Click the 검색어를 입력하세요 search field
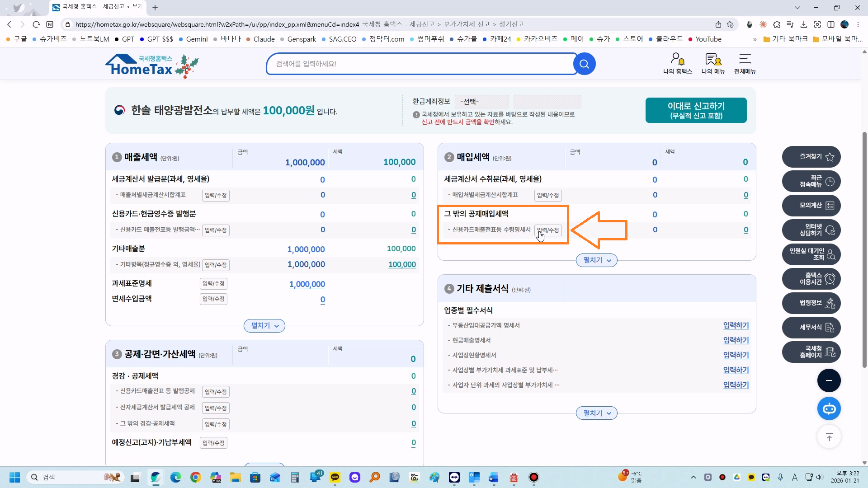 [420, 64]
